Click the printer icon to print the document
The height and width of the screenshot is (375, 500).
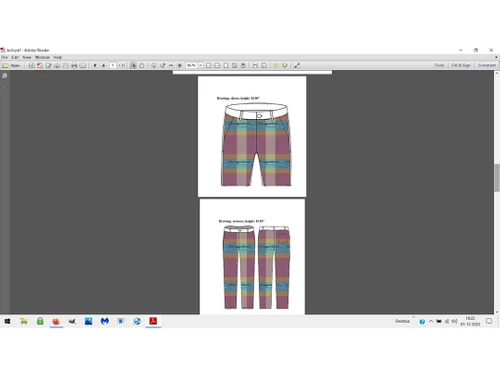pos(74,65)
